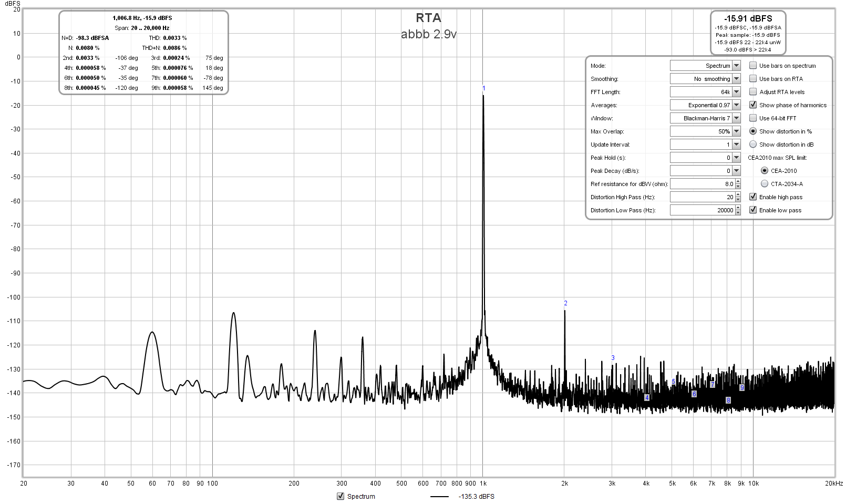
Task: Expand the Update Interval dropdown
Action: [736, 145]
